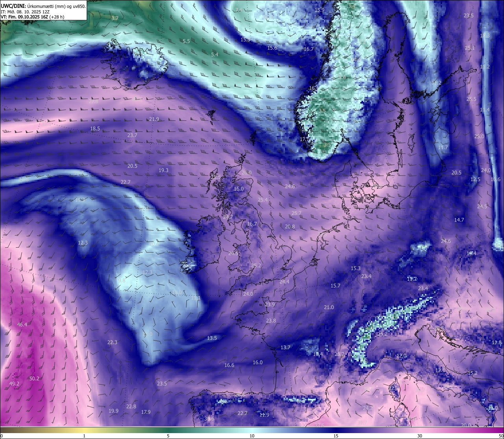The width and height of the screenshot is (504, 439).
Task: Click the 19.3 value label
Action: (x=163, y=170)
